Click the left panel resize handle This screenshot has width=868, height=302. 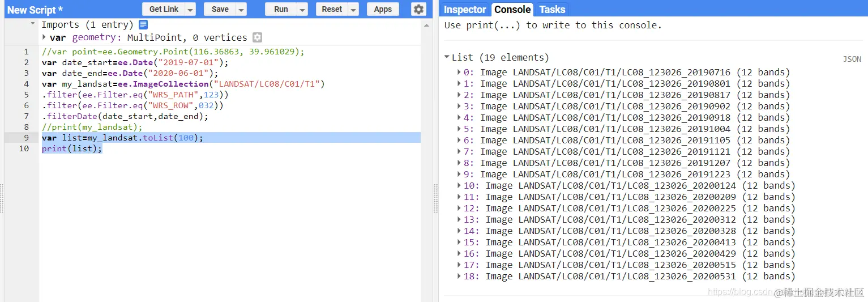click(2, 198)
